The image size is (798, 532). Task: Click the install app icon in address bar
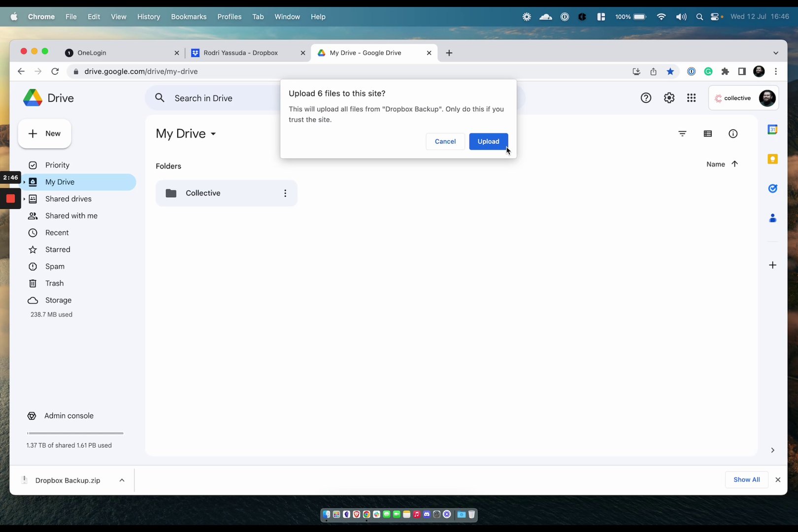coord(636,71)
